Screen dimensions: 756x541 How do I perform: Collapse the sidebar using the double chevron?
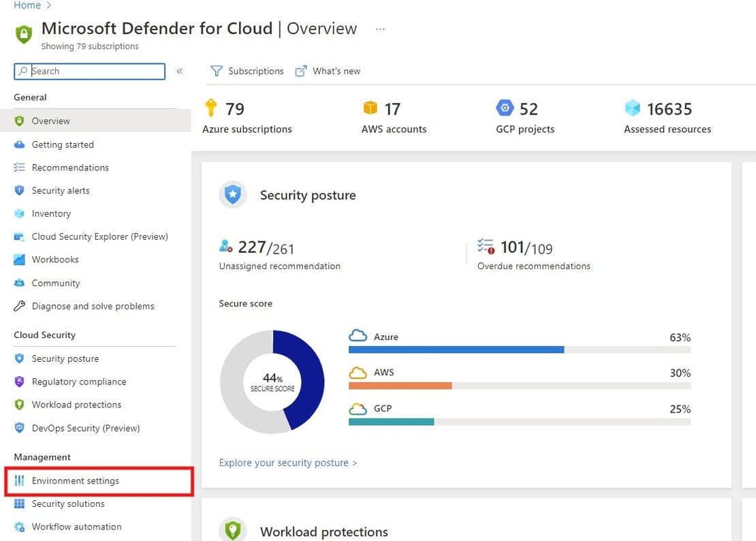[x=178, y=71]
